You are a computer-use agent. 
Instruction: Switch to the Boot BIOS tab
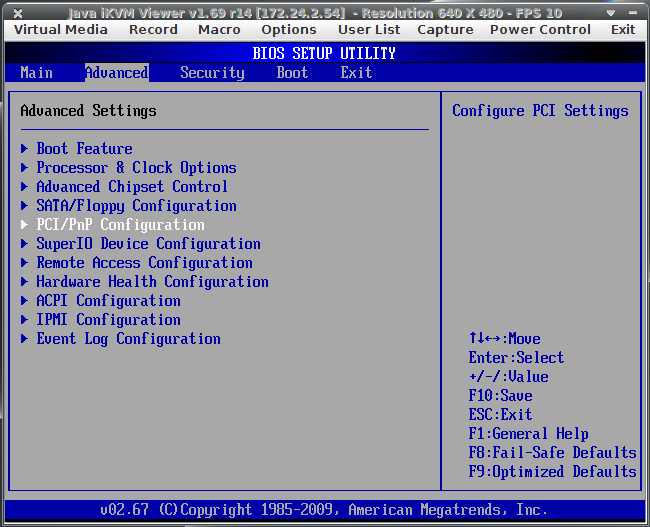pyautogui.click(x=292, y=73)
